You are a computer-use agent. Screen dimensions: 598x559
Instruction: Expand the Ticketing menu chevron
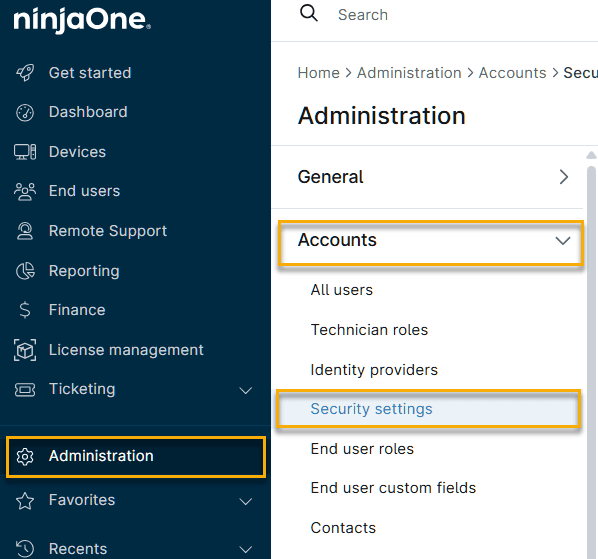(x=246, y=390)
